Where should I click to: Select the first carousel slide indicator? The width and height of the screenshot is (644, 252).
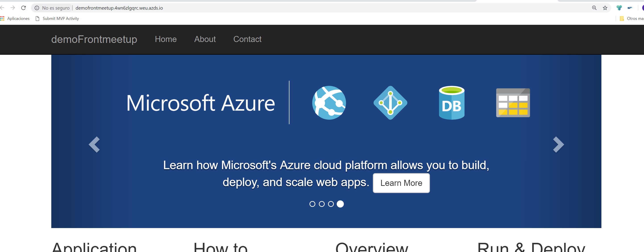(x=312, y=204)
